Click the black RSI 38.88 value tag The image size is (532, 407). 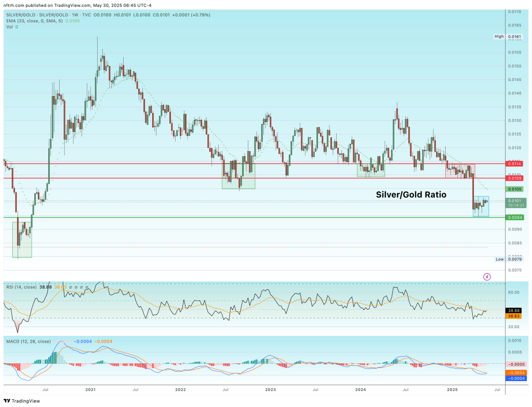pos(515,310)
